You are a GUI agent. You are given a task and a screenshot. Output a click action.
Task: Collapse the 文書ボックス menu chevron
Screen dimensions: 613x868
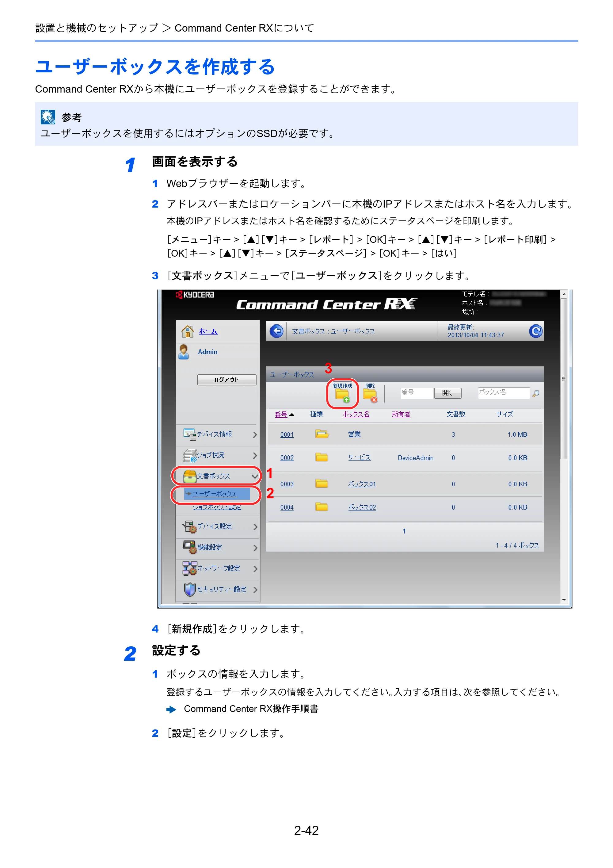255,476
